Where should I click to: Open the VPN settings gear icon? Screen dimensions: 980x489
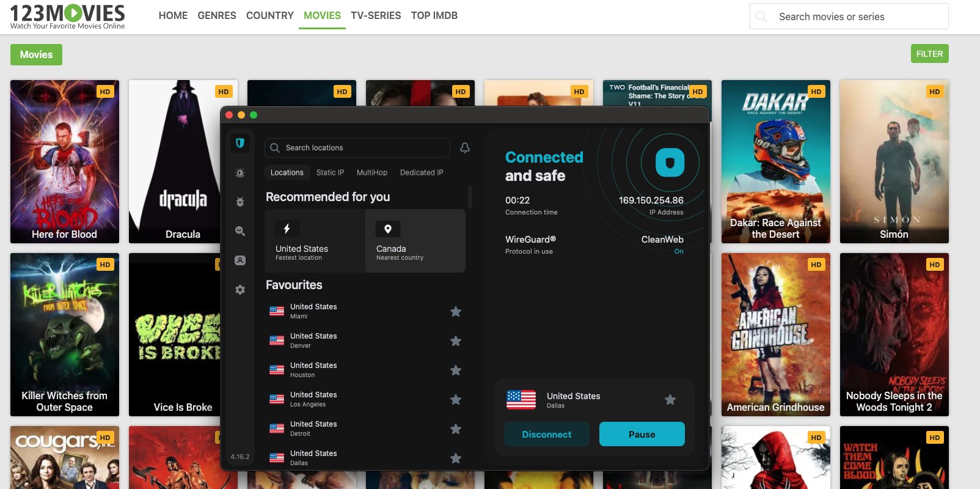point(240,290)
